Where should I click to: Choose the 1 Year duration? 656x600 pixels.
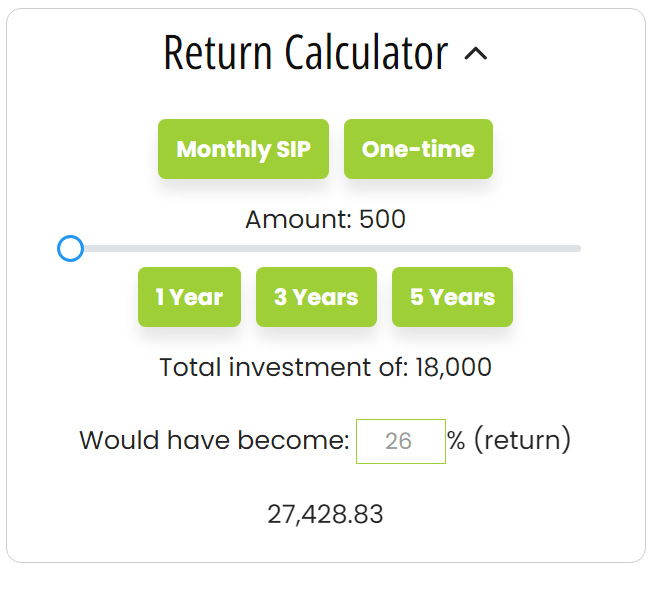pos(189,297)
